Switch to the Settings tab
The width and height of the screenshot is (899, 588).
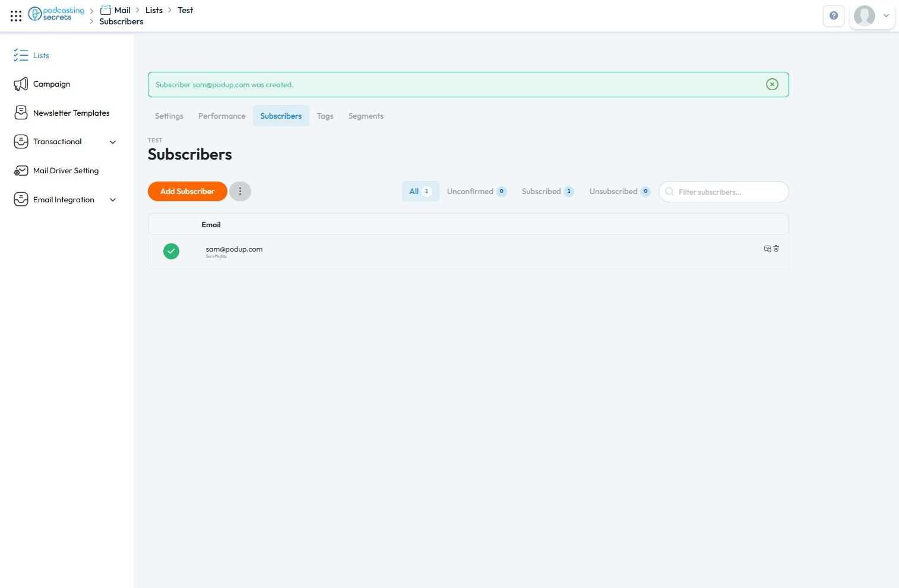(x=169, y=116)
